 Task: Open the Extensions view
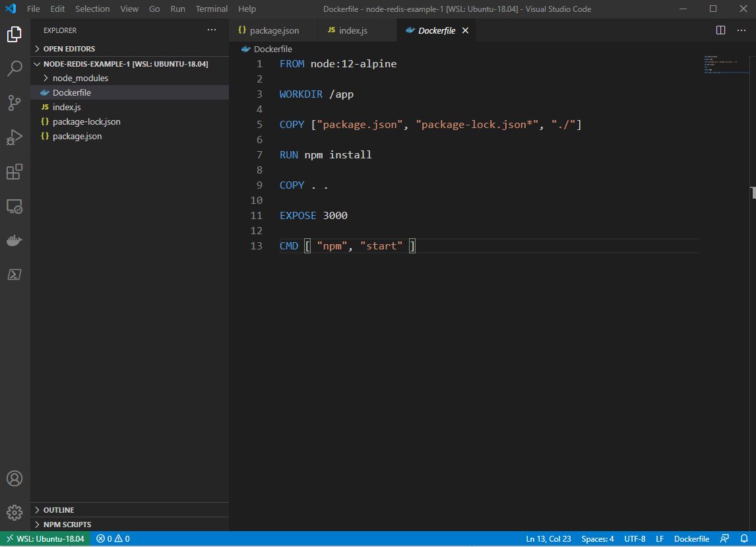click(x=15, y=172)
